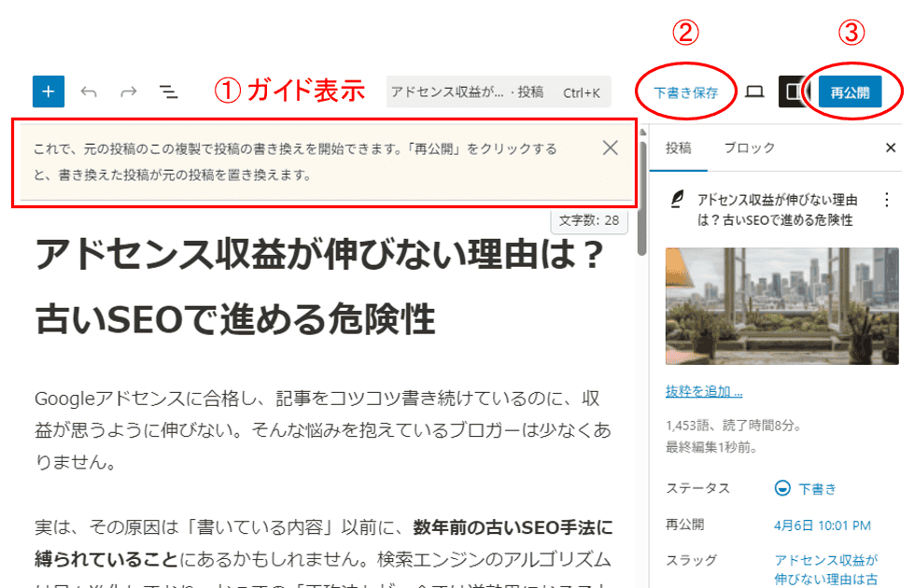Open the post actions three-dot menu

pos(886,200)
